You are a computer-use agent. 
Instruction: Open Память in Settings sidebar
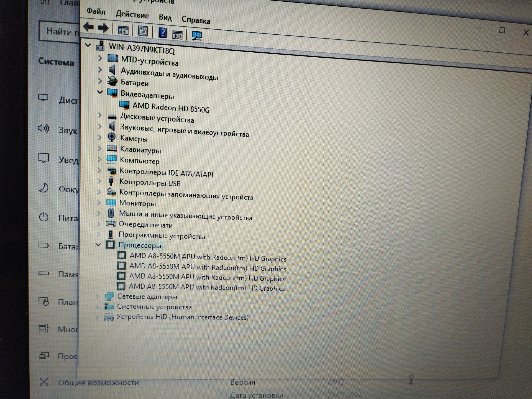pyautogui.click(x=68, y=274)
